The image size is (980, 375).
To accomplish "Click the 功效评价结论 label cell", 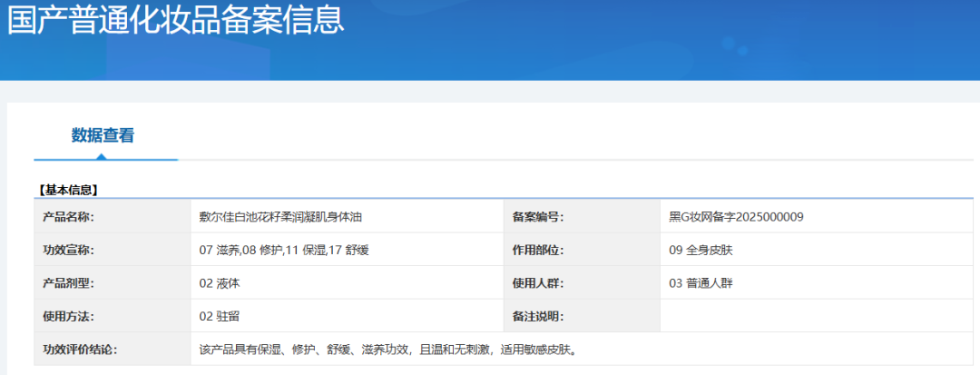I will [113, 349].
